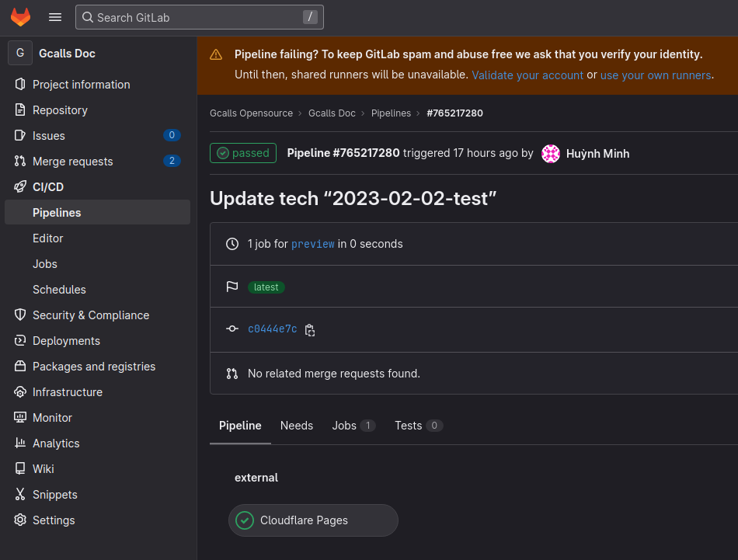The height and width of the screenshot is (560, 738).
Task: Click the preview branch link
Action: pos(312,244)
